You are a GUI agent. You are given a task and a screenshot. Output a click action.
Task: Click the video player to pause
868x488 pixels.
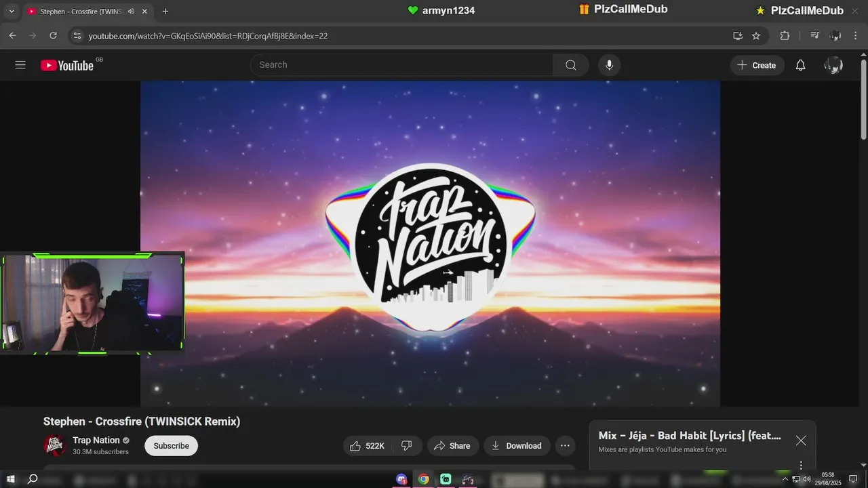click(x=430, y=244)
